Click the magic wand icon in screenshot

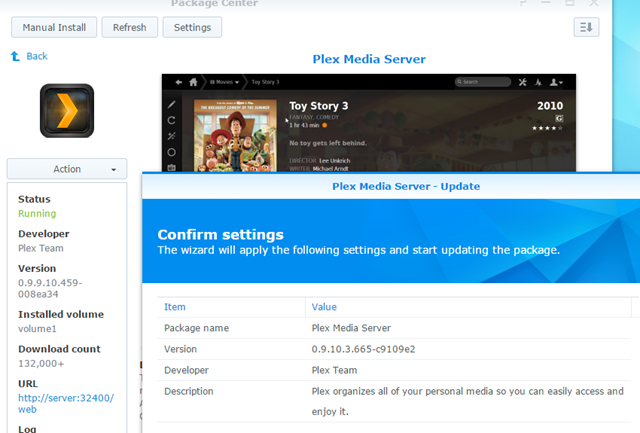tap(171, 136)
